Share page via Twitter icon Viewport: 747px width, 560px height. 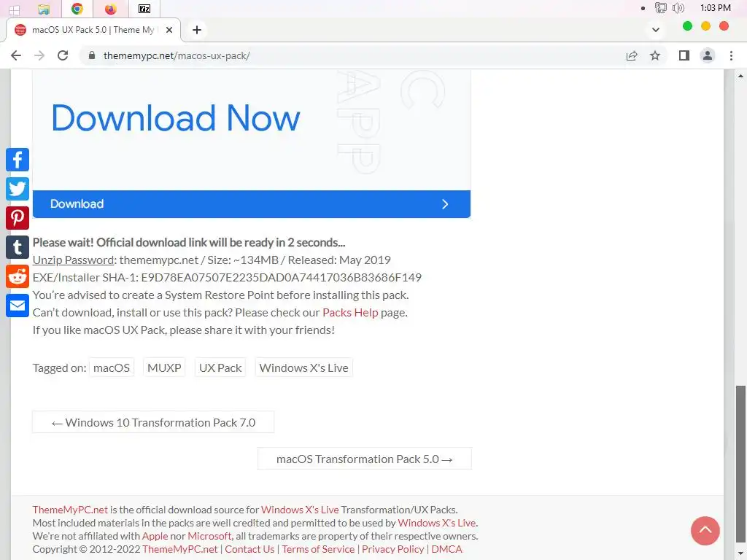coord(18,189)
